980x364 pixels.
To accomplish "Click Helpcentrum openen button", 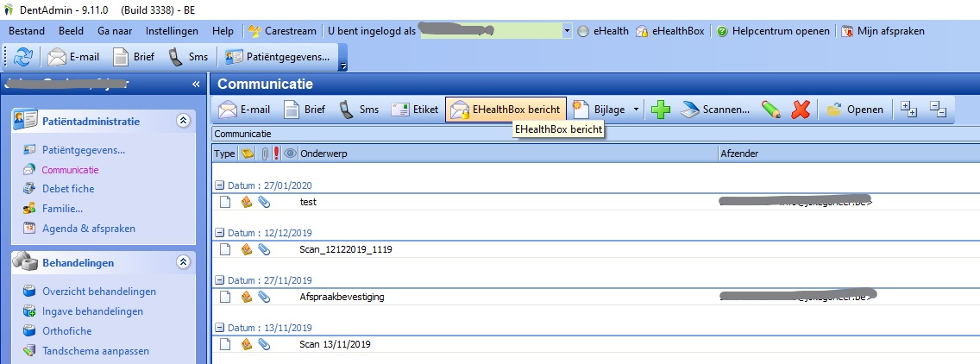I will (x=772, y=31).
